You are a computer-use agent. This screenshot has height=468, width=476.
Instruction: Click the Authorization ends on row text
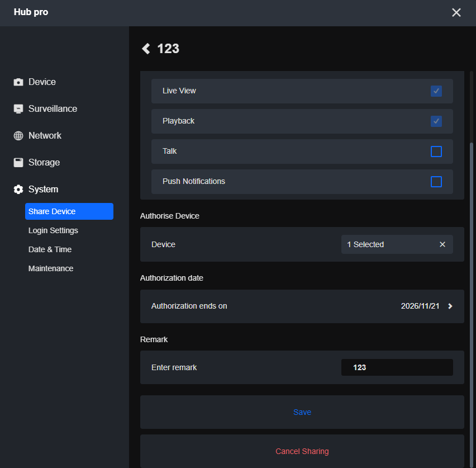tap(189, 306)
